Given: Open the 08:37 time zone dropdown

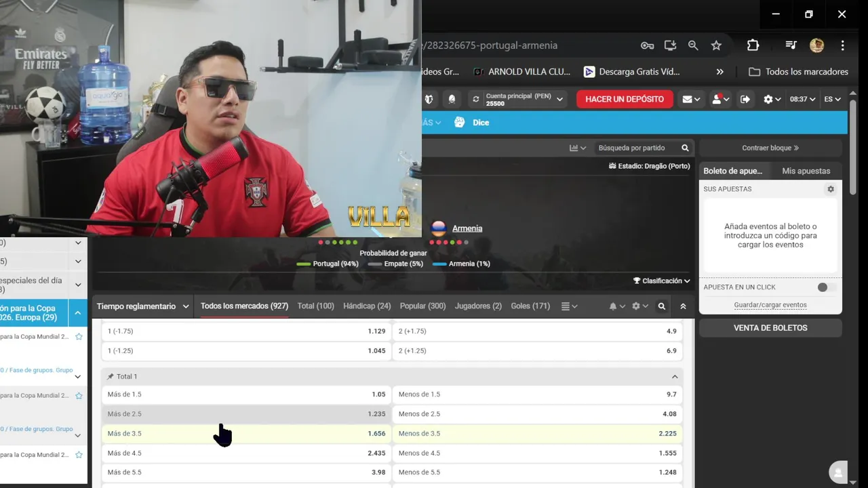Looking at the screenshot, I should [x=802, y=99].
